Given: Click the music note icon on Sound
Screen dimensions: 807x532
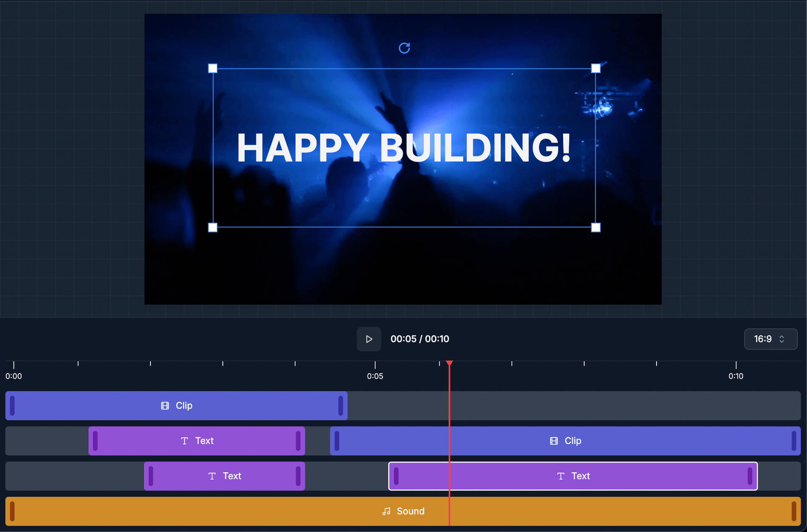Looking at the screenshot, I should tap(386, 511).
